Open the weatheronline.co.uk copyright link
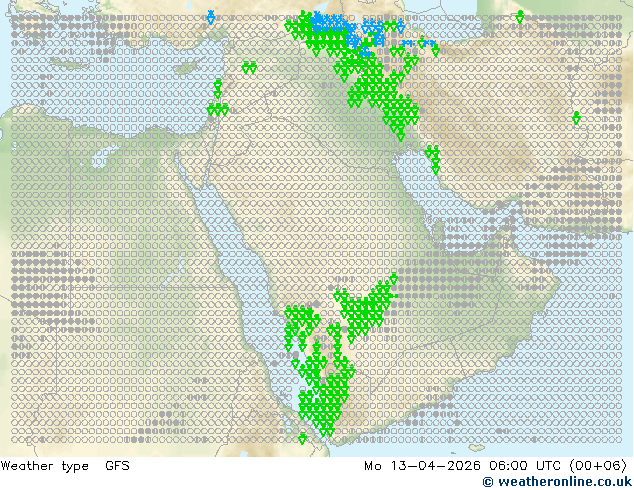 coord(557,482)
